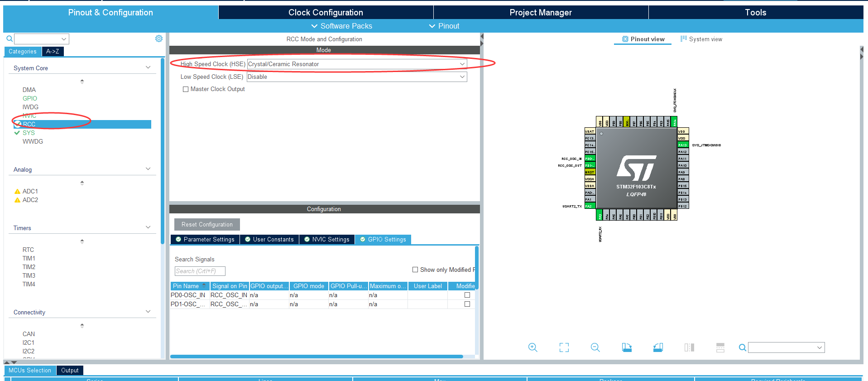Image resolution: width=868 pixels, height=381 pixels.
Task: Select the PD1 RCC_OSC_OUT pin
Action: tap(590, 165)
